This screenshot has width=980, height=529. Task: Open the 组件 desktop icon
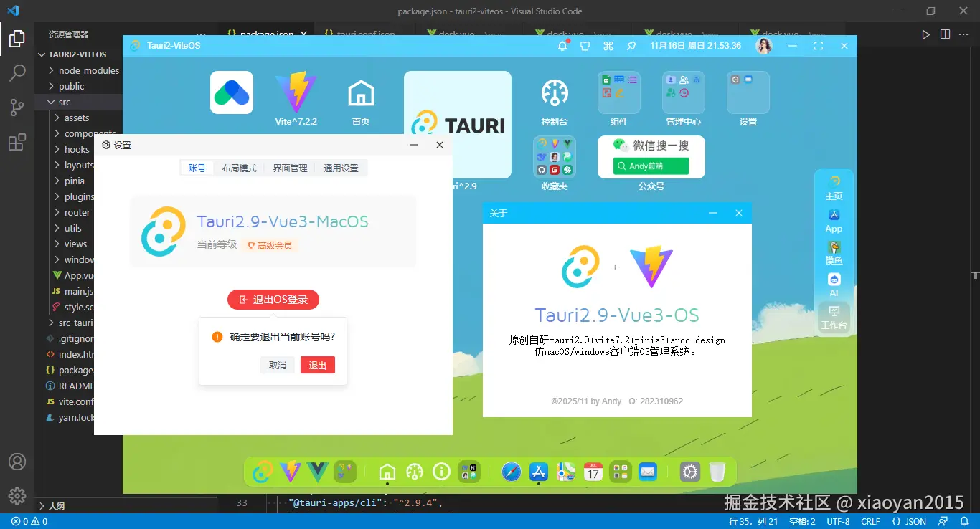618,92
